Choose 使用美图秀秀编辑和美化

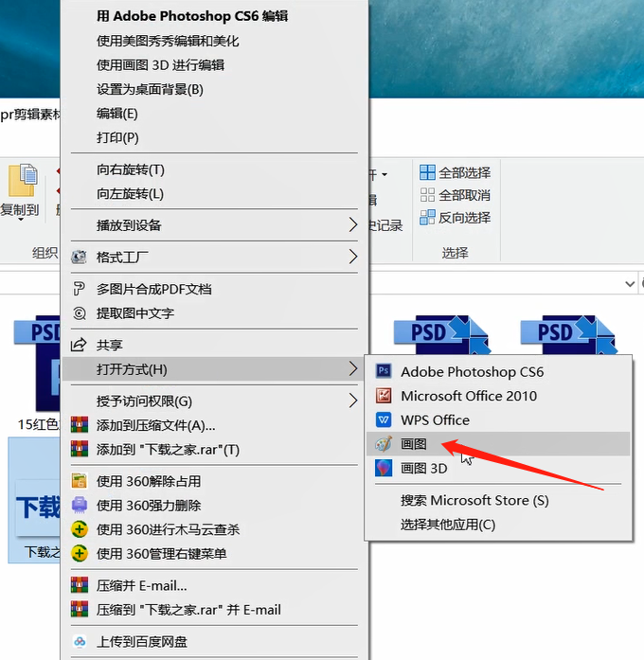click(168, 41)
